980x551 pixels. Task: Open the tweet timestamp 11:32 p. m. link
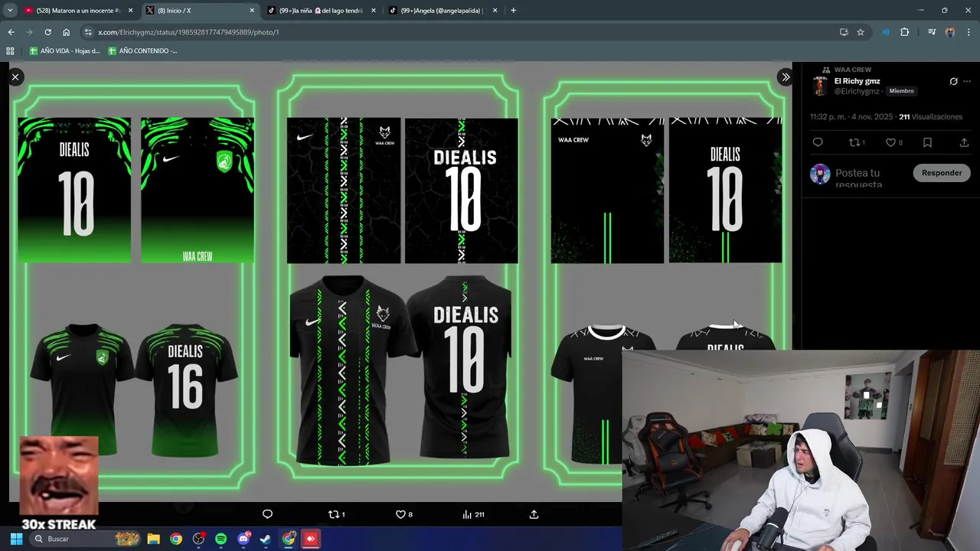tap(851, 117)
